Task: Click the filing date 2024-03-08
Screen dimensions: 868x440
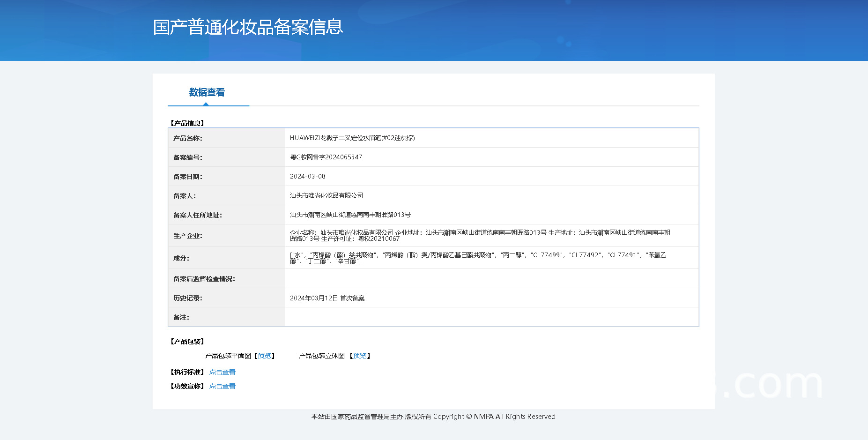Action: click(x=307, y=176)
